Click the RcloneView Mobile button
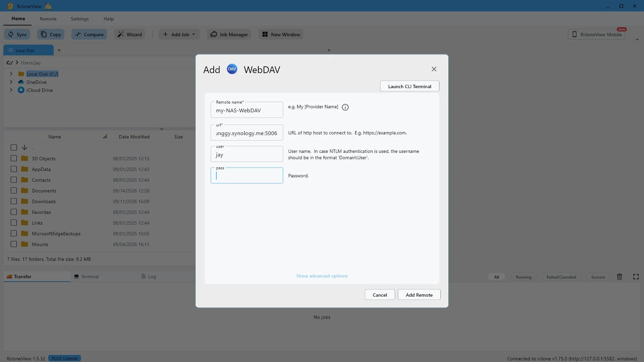Image resolution: width=644 pixels, height=362 pixels. tap(596, 35)
